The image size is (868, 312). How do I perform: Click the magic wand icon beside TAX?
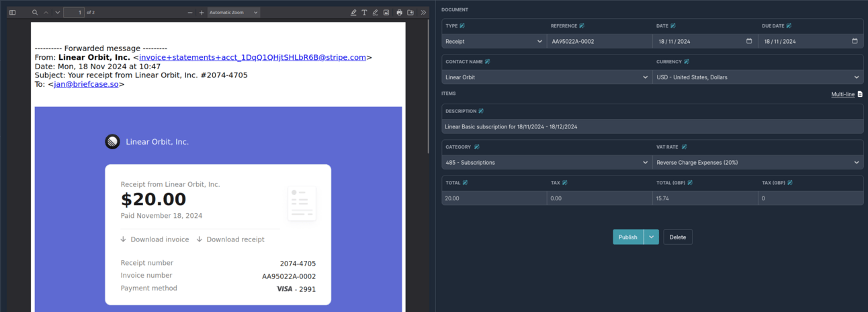pyautogui.click(x=564, y=182)
